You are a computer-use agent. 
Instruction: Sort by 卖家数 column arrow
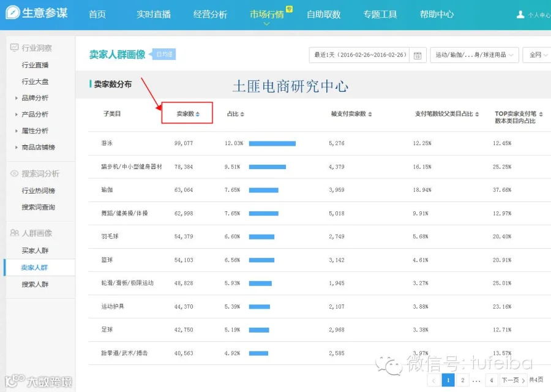point(198,114)
